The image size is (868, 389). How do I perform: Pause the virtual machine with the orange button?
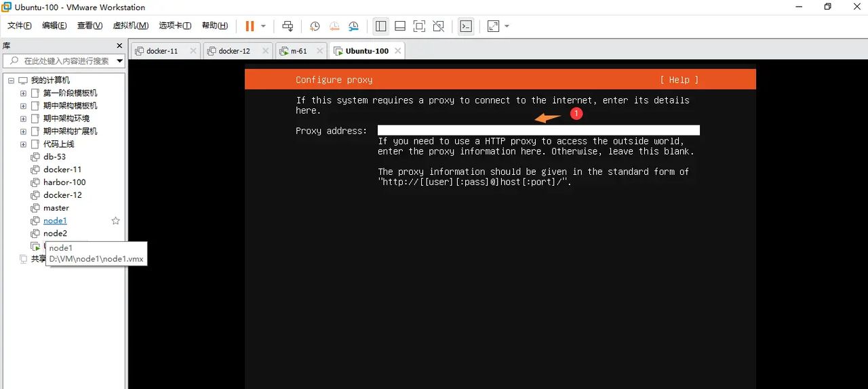click(250, 26)
